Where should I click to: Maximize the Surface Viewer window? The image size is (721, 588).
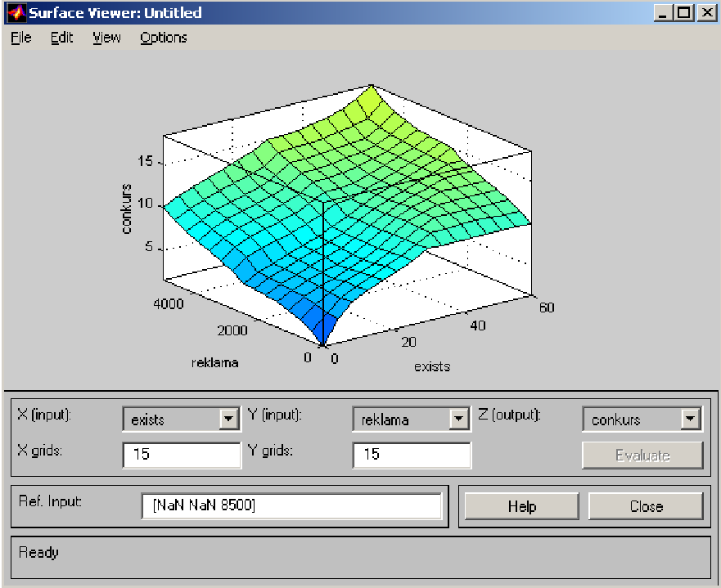point(683,13)
